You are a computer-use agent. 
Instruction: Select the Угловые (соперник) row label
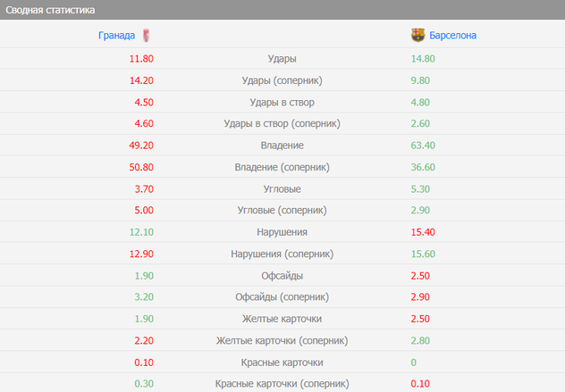(x=282, y=211)
